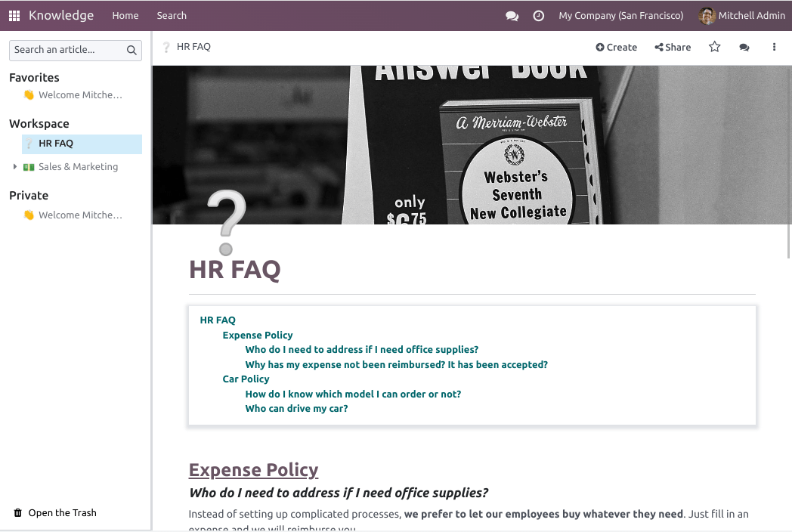Open the messaging conversations panel
This screenshot has height=532, width=792.
pyautogui.click(x=512, y=15)
